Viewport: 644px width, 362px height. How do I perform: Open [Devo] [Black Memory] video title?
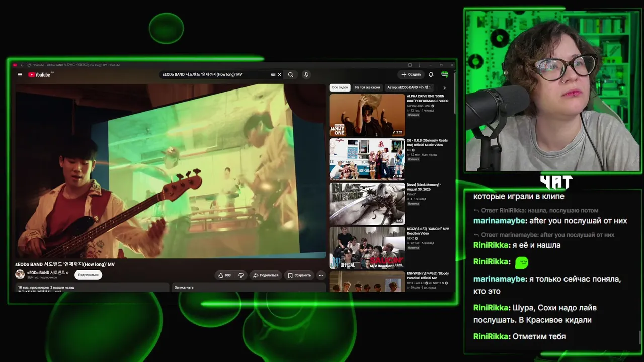coord(424,187)
